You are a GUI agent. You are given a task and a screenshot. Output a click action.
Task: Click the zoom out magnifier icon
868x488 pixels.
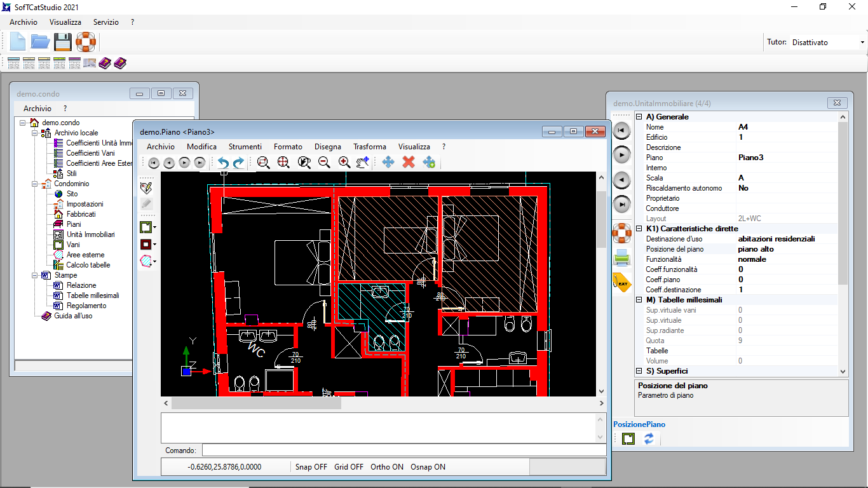click(x=324, y=163)
